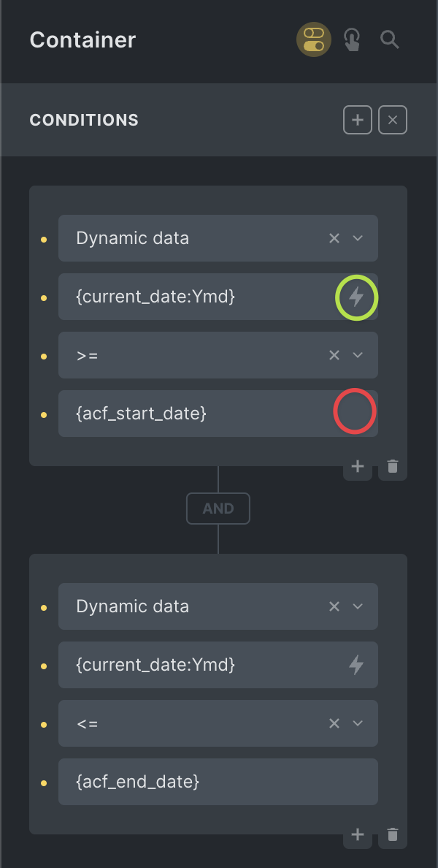Click the {acf_start_date} value field
438x868 pixels.
point(218,414)
